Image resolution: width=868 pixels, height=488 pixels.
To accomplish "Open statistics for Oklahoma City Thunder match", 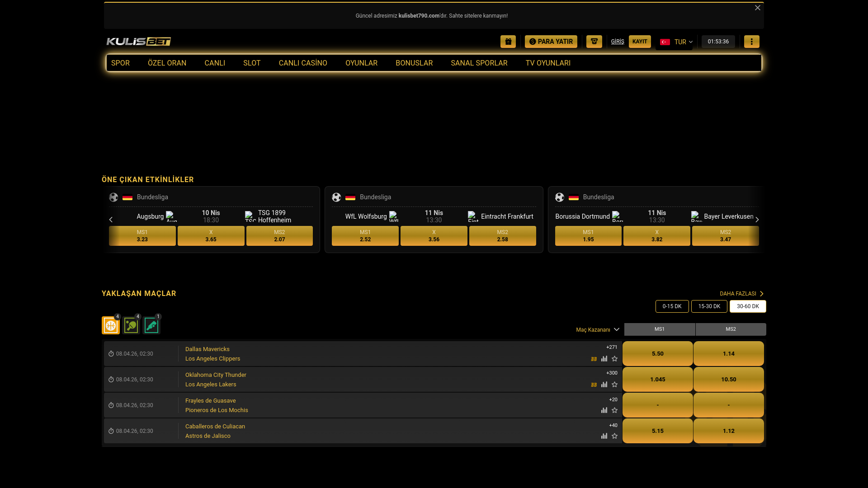I will (x=604, y=385).
